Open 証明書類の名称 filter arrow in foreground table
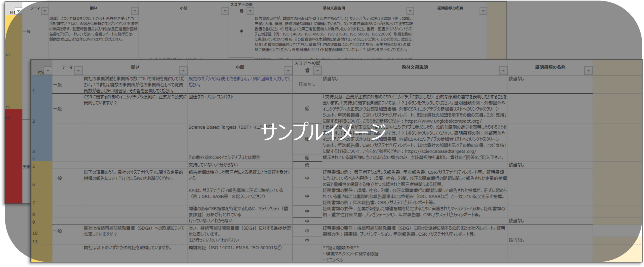644x267 pixels. (x=588, y=71)
